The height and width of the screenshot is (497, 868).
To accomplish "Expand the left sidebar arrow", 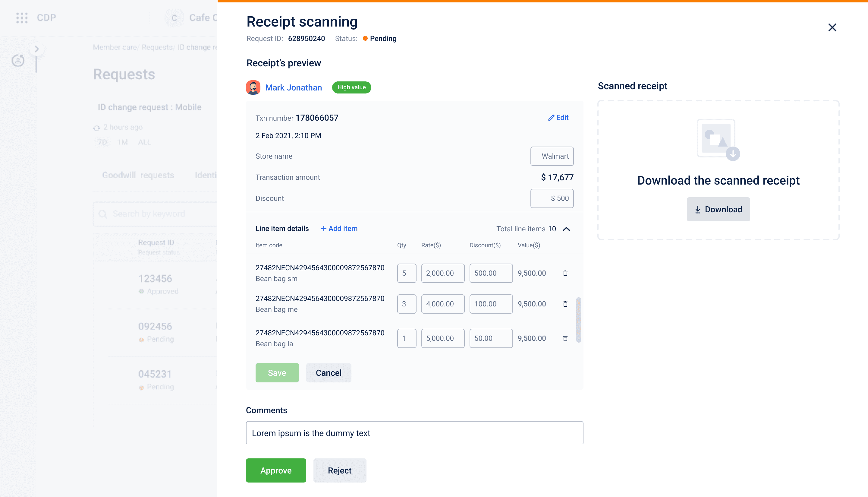I will (x=36, y=49).
